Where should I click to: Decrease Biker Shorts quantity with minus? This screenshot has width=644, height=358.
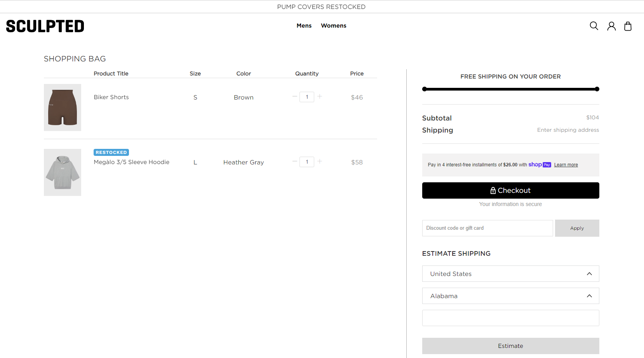295,96
